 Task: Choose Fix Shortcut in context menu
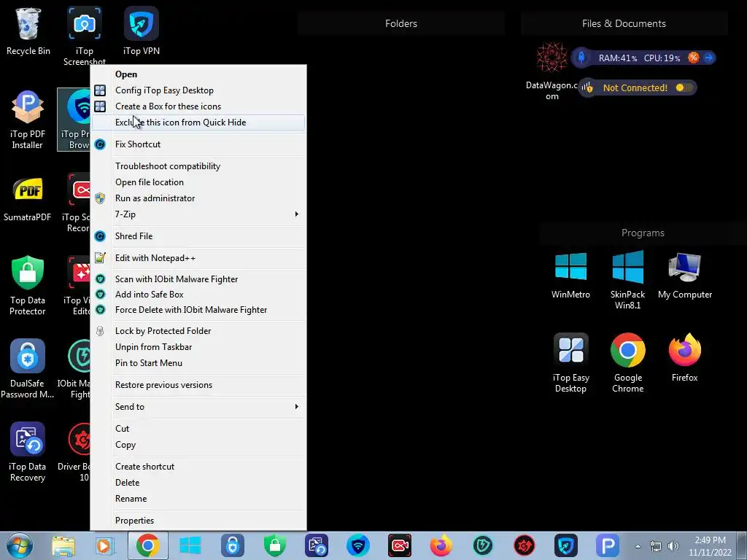[x=198, y=144]
